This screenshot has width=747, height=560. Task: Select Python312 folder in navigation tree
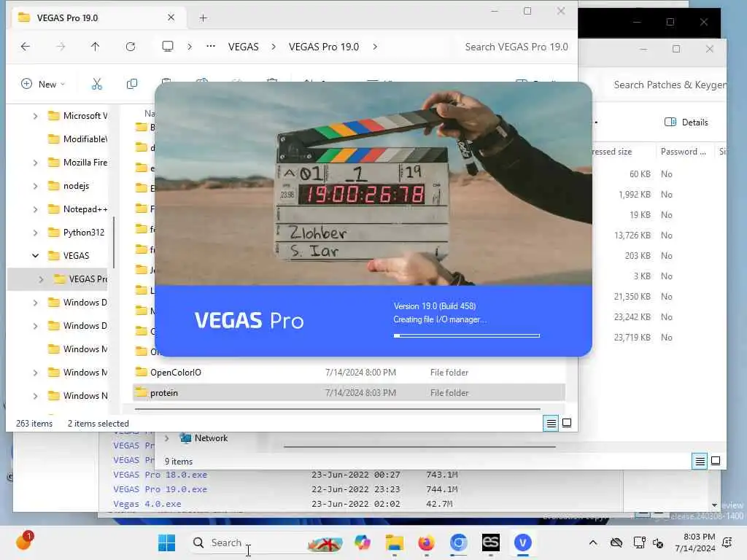tap(77, 233)
